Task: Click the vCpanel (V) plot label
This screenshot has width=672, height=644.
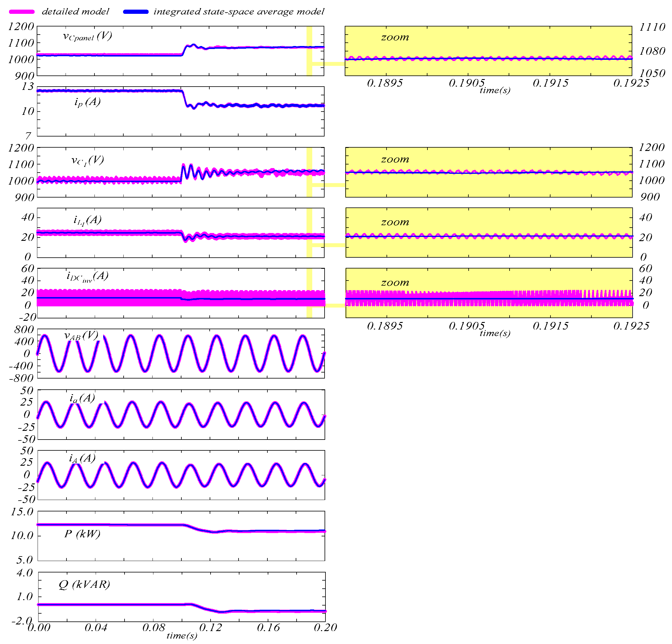Action: 88,36
